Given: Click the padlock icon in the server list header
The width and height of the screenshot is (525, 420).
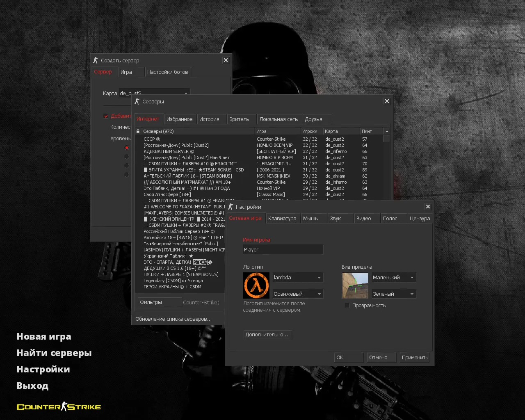Looking at the screenshot, I should [x=137, y=131].
